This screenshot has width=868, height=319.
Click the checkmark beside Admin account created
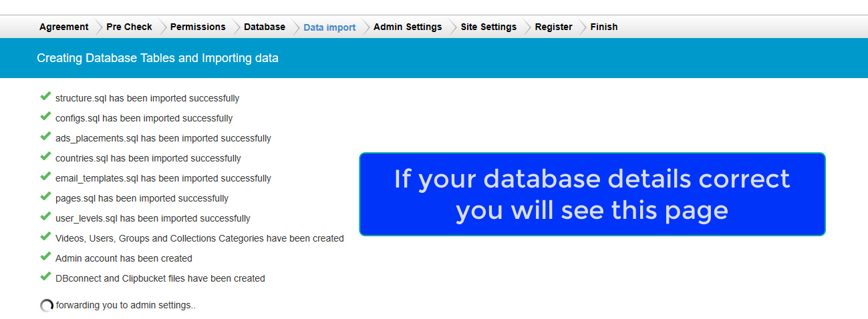[x=45, y=257]
